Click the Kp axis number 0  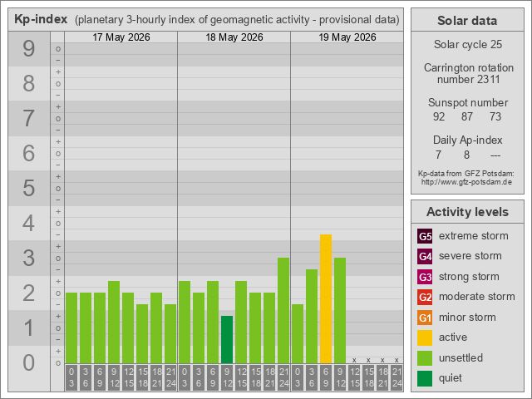point(29,362)
